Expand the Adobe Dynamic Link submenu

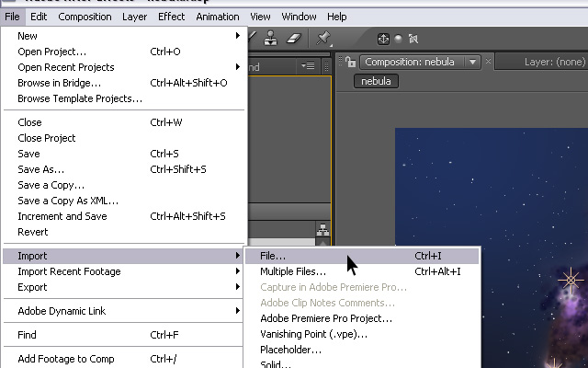(124, 311)
